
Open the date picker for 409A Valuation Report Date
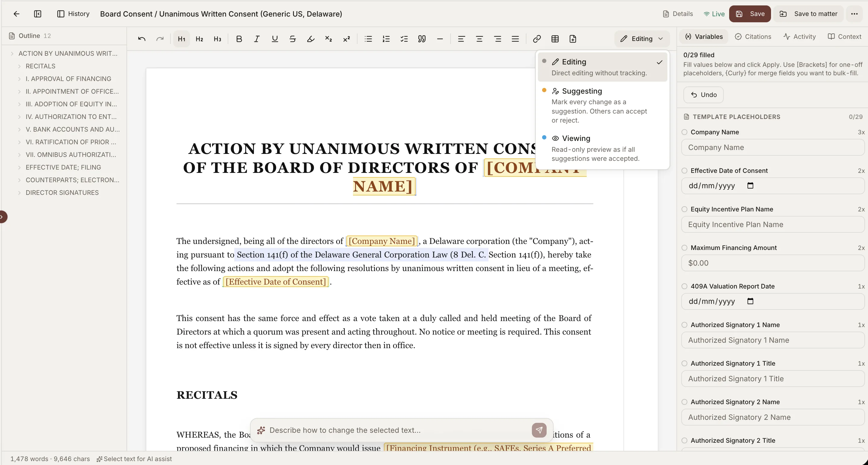[x=750, y=301]
